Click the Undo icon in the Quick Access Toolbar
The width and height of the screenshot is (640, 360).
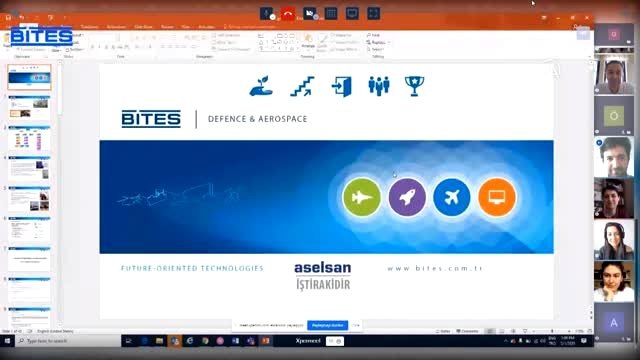coord(22,18)
